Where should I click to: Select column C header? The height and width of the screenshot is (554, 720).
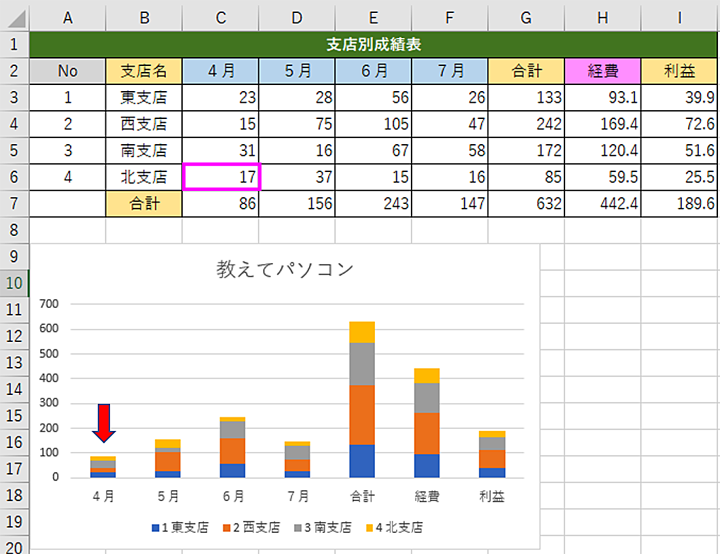tap(220, 18)
